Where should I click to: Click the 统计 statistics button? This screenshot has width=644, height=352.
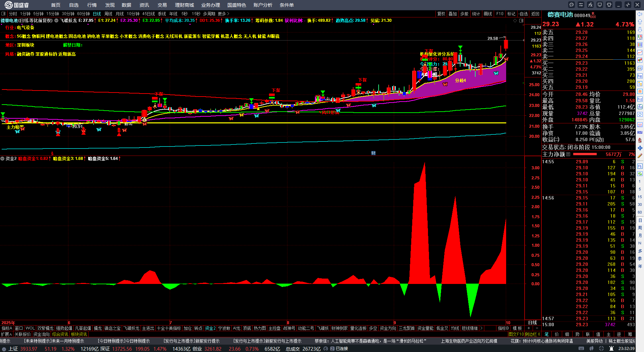click(476, 14)
